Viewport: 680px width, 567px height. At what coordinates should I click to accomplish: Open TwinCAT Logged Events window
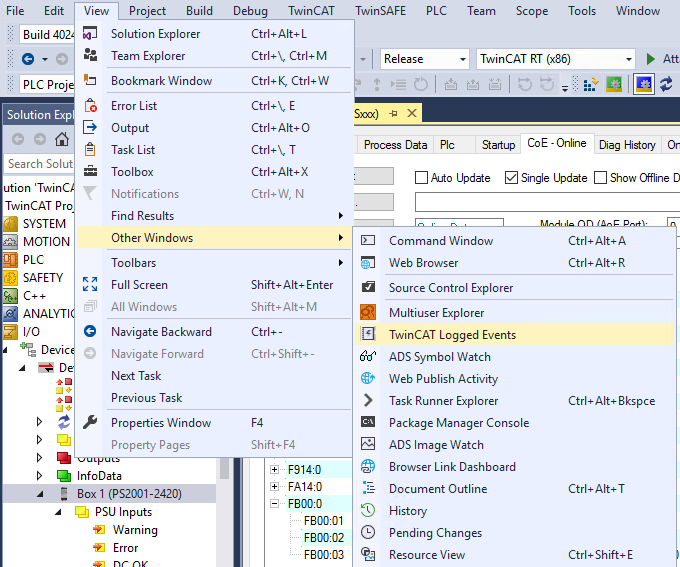coord(514,334)
